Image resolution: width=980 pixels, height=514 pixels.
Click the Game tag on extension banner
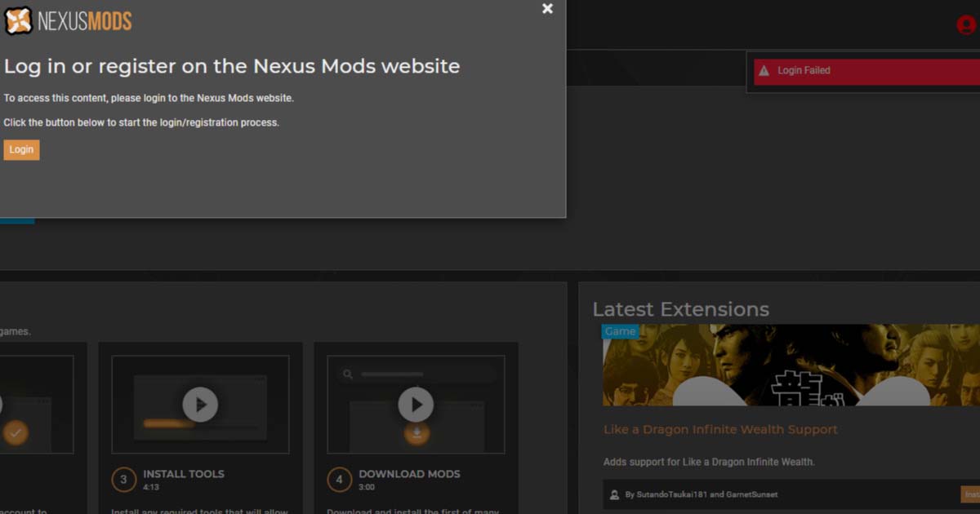621,331
